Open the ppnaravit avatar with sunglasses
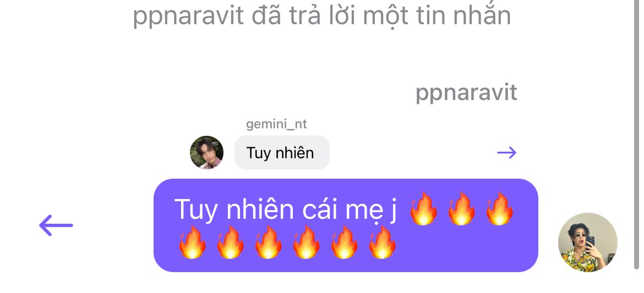Image resolution: width=644 pixels, height=293 pixels. click(588, 242)
